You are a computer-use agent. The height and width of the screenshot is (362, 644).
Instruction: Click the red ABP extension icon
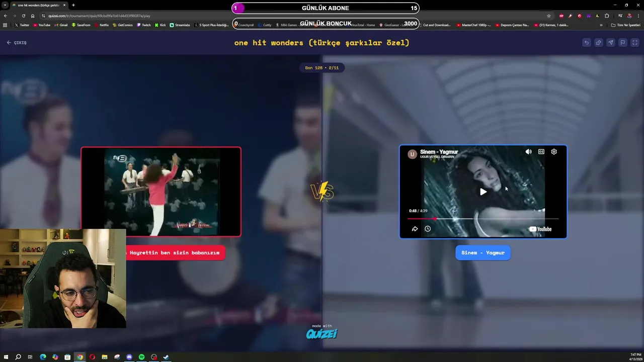(561, 16)
